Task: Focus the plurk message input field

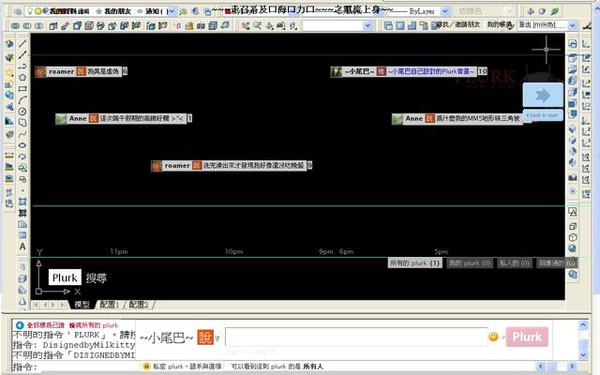Action: click(356, 337)
